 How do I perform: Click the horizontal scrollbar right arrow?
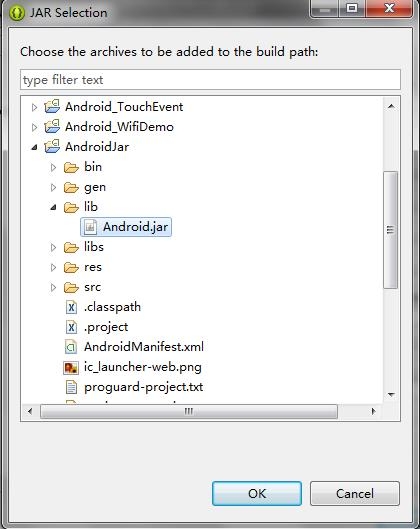click(373, 411)
